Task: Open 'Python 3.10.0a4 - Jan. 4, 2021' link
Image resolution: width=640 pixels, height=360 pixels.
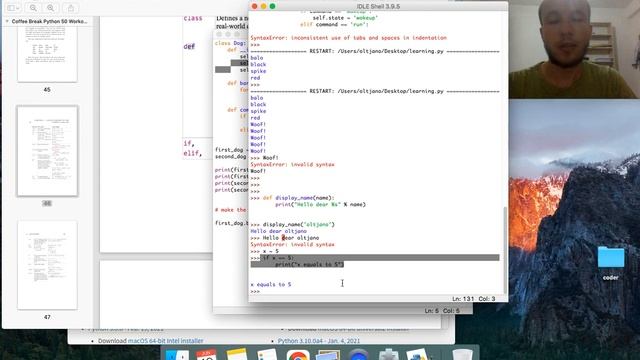Action: pyautogui.click(x=319, y=340)
